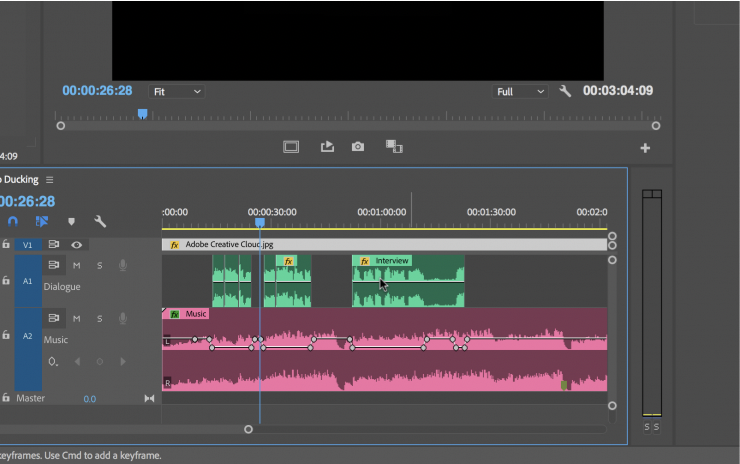Click the right solo S button under audio meters
The width and height of the screenshot is (740, 464).
[x=656, y=427]
